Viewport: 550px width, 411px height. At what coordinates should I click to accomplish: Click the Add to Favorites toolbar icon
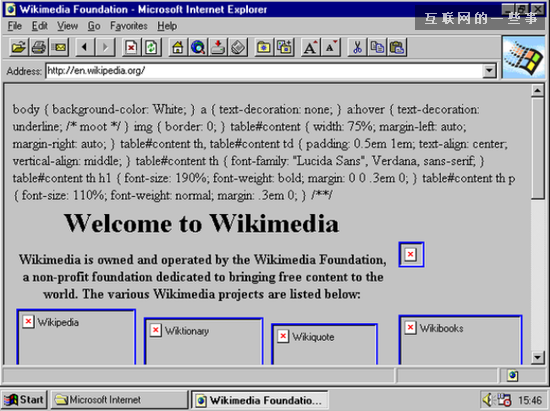pos(284,47)
